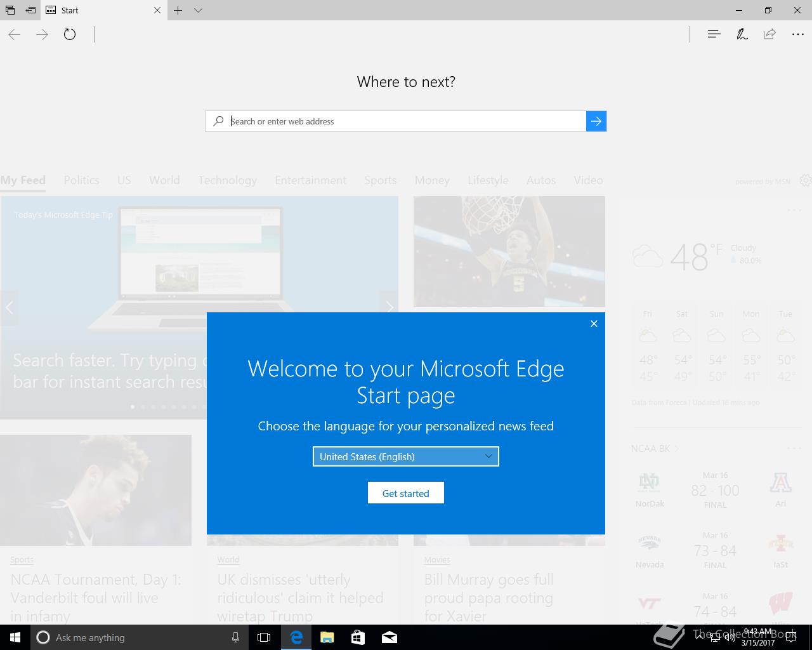Image resolution: width=812 pixels, height=650 pixels.
Task: Select the Money feed tab
Action: (x=432, y=180)
